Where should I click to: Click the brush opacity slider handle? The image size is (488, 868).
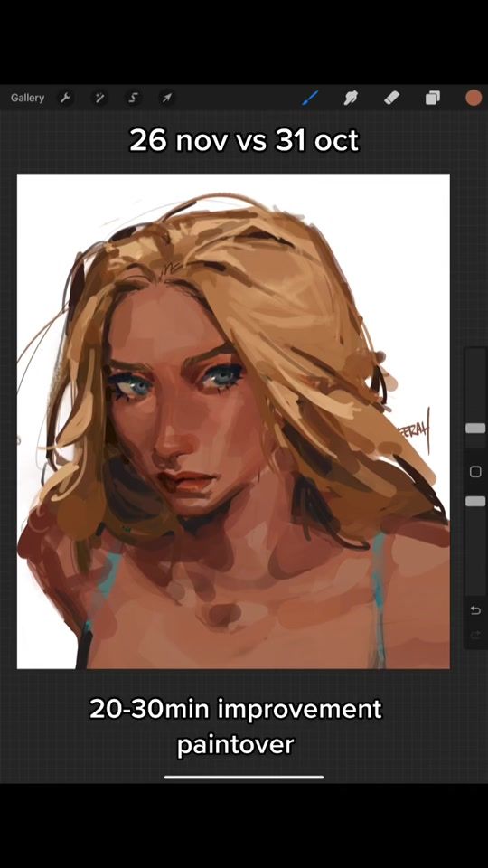475,501
